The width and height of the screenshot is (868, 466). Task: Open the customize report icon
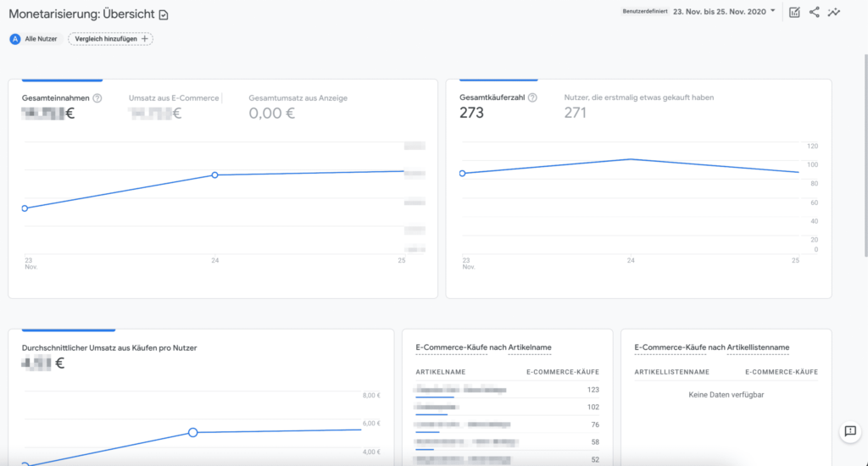pos(794,12)
